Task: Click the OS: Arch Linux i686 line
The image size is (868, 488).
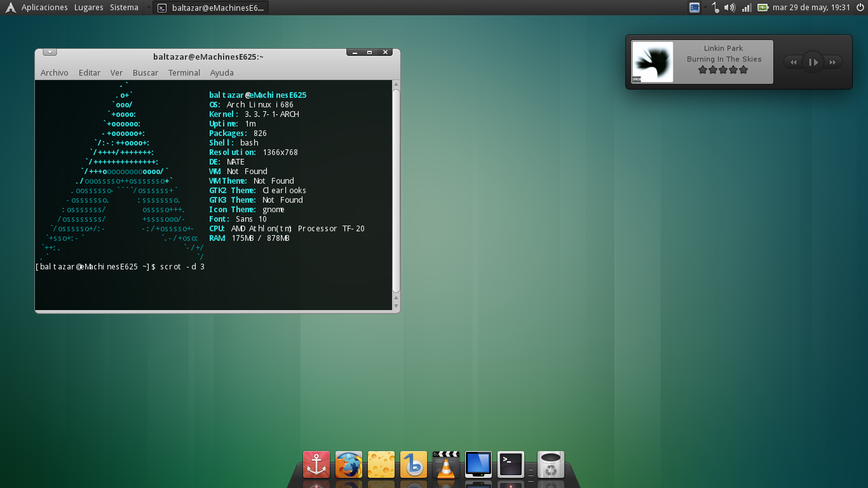Action: [251, 104]
